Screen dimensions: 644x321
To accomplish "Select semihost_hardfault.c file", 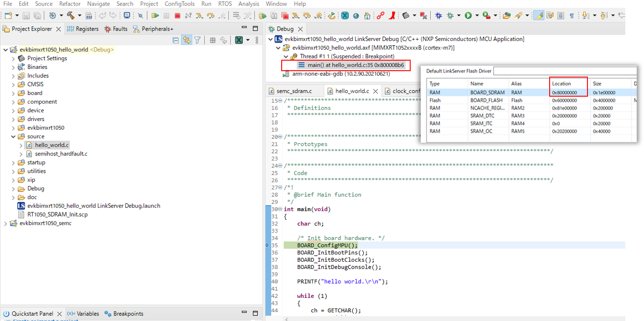I will click(57, 154).
